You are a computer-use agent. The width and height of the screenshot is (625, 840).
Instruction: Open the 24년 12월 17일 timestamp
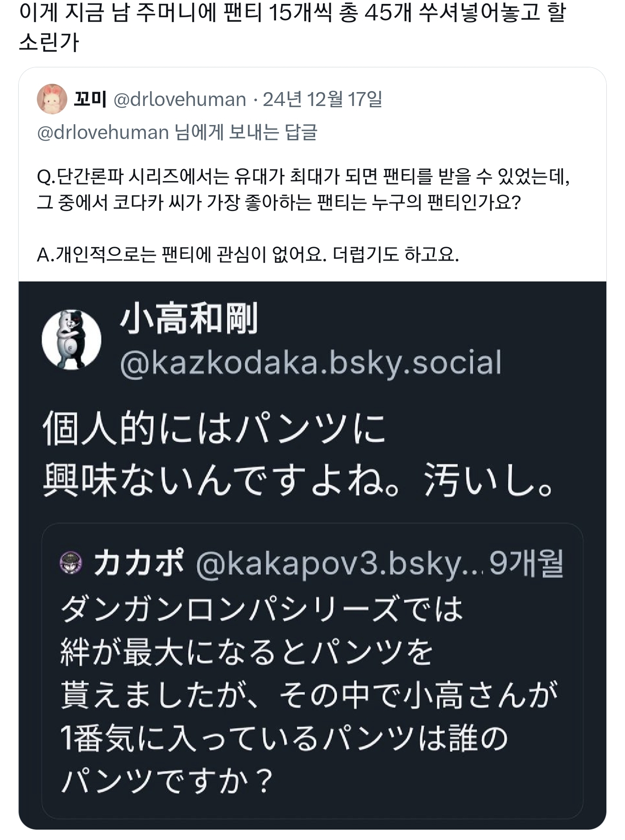point(322,99)
